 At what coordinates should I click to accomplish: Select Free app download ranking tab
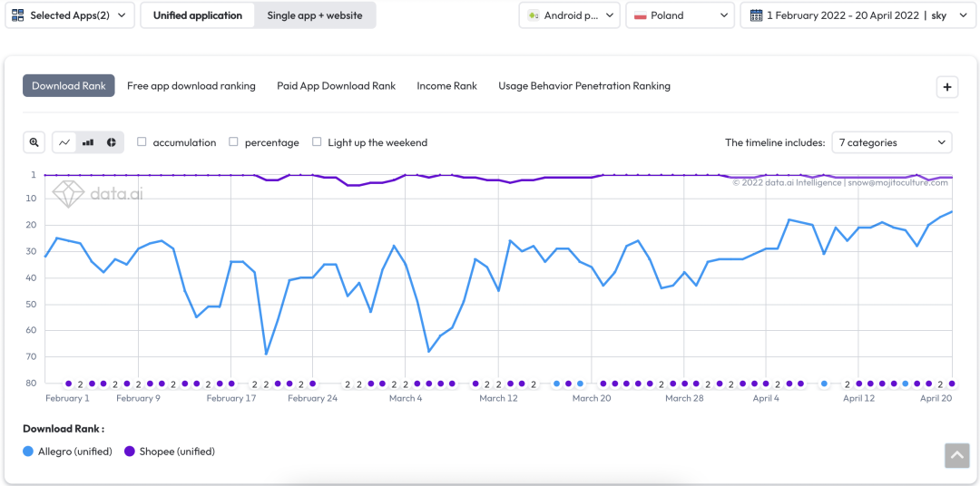click(x=191, y=86)
